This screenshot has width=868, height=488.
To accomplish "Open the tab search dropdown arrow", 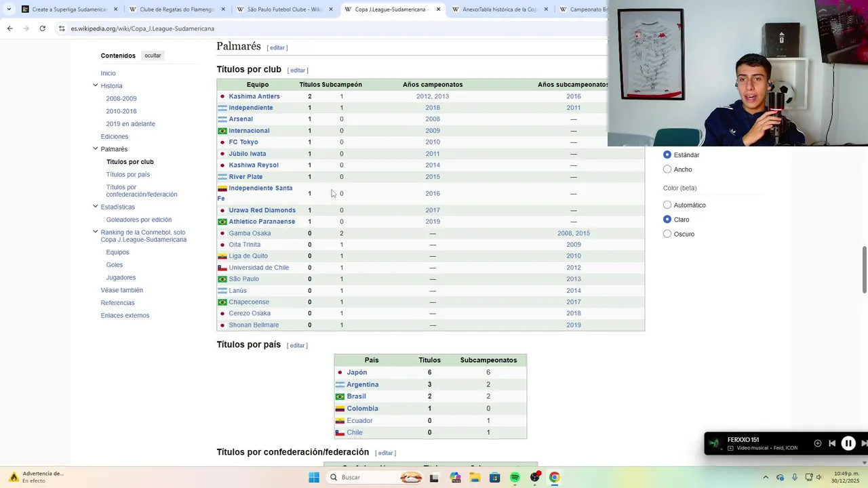I will [x=9, y=9].
